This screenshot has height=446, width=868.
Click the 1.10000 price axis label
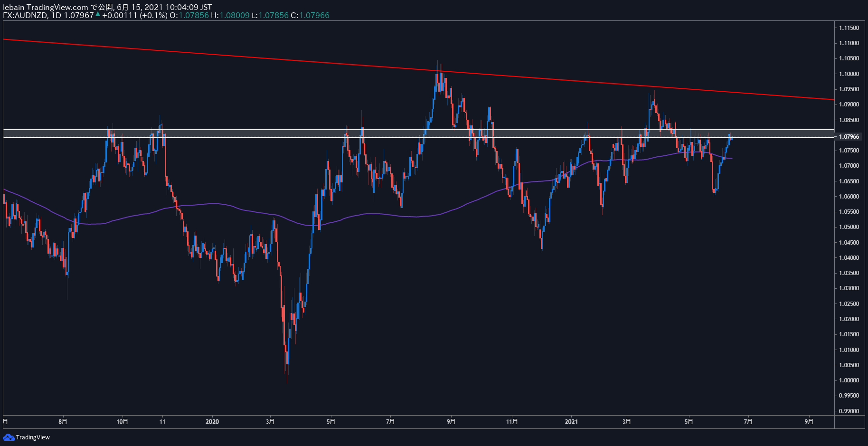849,74
